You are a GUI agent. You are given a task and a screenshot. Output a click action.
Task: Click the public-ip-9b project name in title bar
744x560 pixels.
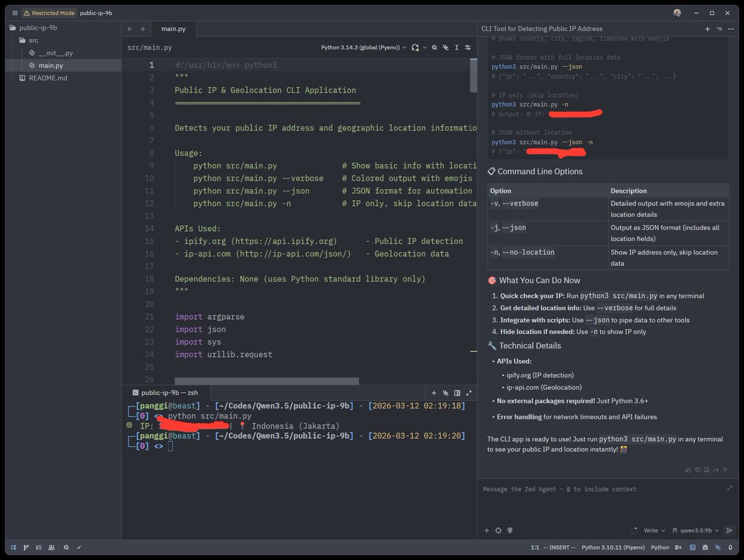point(96,13)
